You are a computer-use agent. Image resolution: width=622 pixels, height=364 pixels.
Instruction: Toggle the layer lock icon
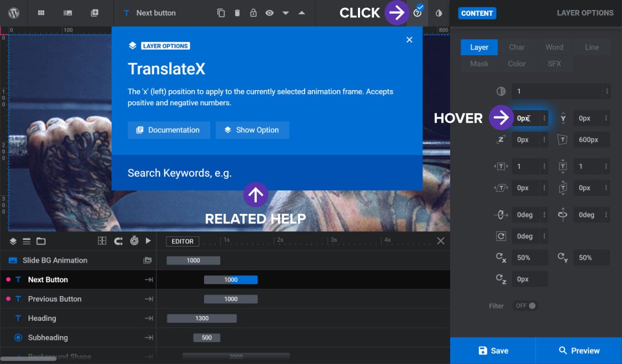(253, 13)
